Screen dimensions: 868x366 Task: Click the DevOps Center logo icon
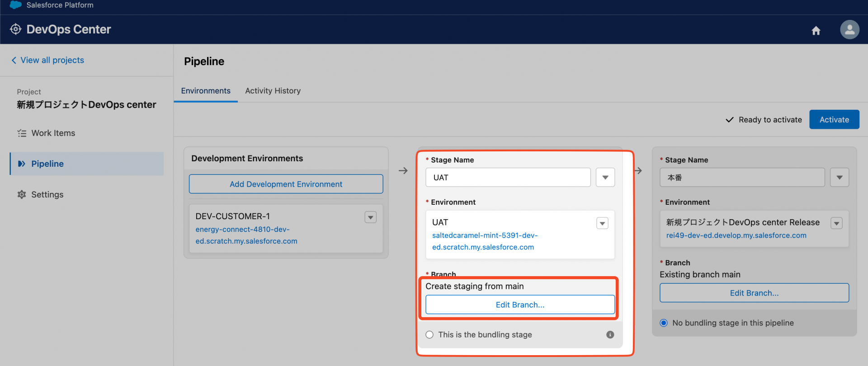(16, 29)
